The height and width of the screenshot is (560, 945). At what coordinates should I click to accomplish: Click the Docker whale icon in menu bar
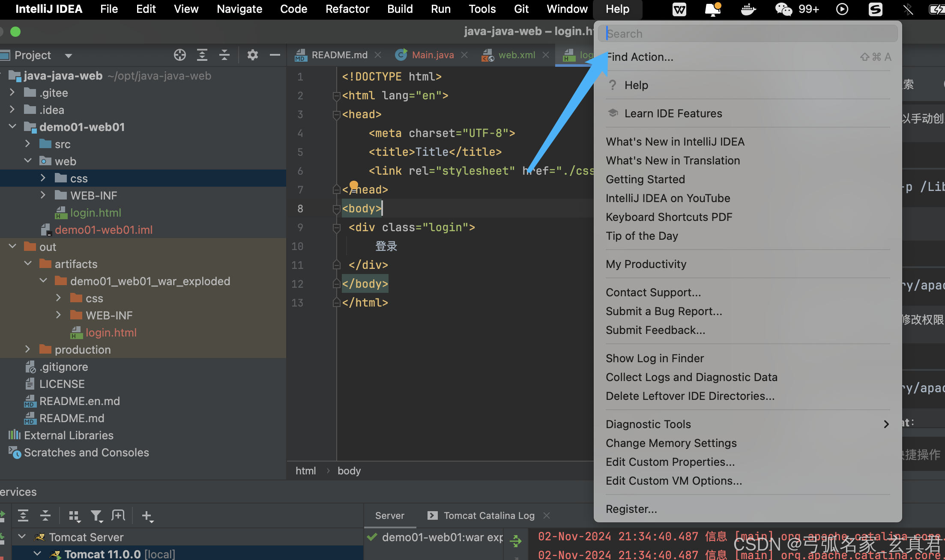[748, 9]
